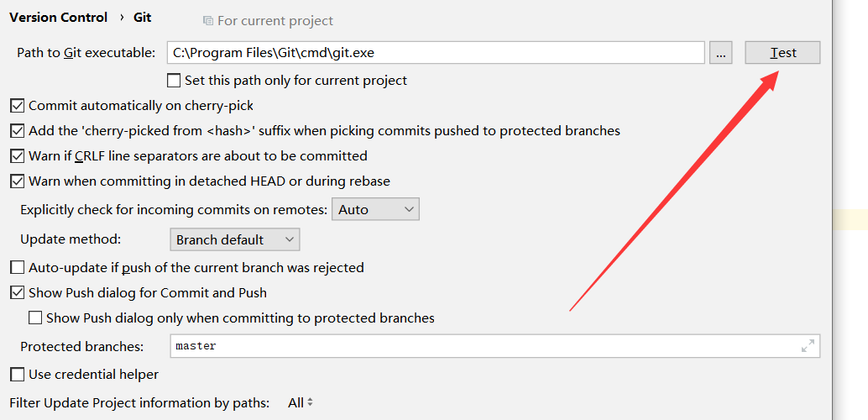Click the 'For current project' copy icon
The image size is (868, 420).
tap(207, 20)
